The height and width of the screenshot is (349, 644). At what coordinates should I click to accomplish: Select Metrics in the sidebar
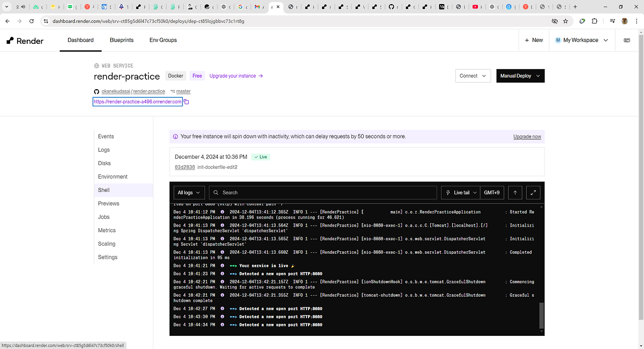(107, 230)
